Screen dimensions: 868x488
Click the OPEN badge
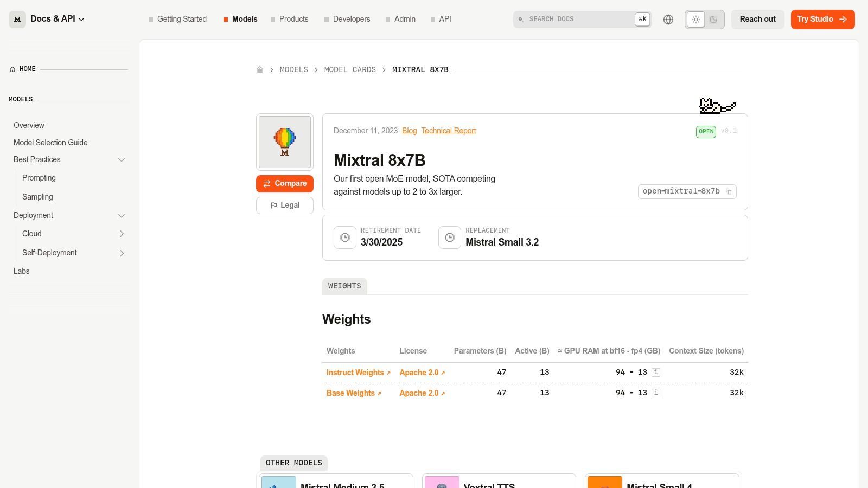coord(706,132)
